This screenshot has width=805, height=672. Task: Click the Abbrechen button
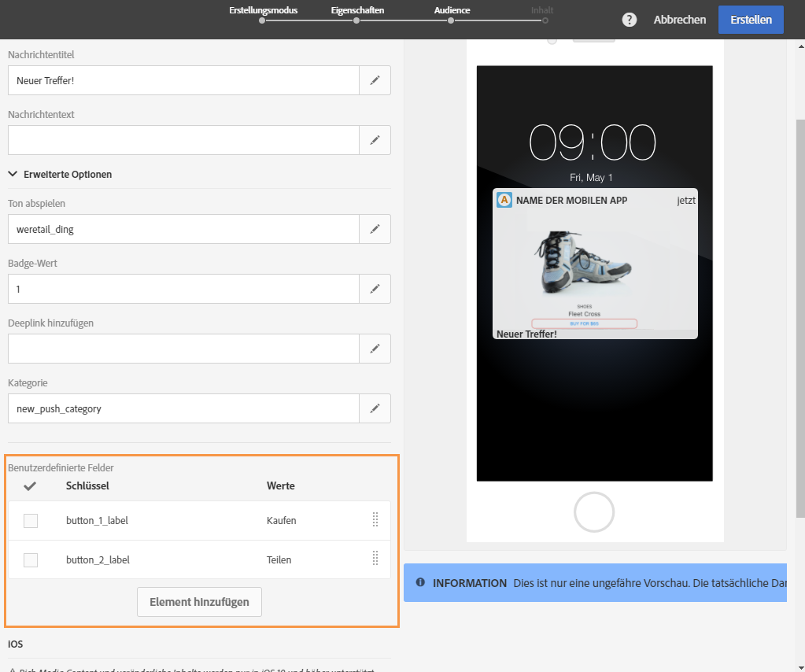tap(680, 20)
